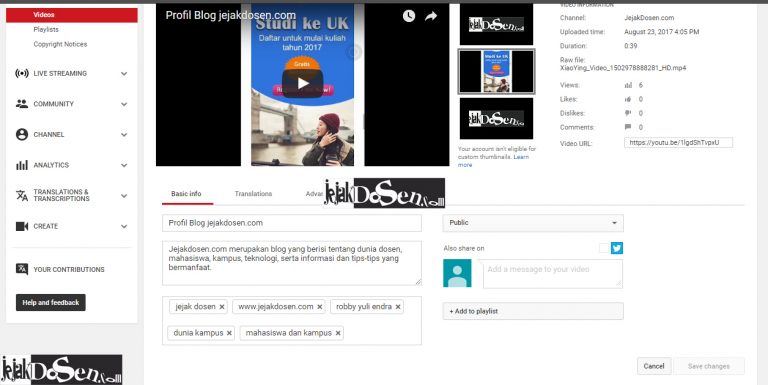Enable the Twitter share checkbox
Viewport: 768px width, 385px height.
coord(604,248)
